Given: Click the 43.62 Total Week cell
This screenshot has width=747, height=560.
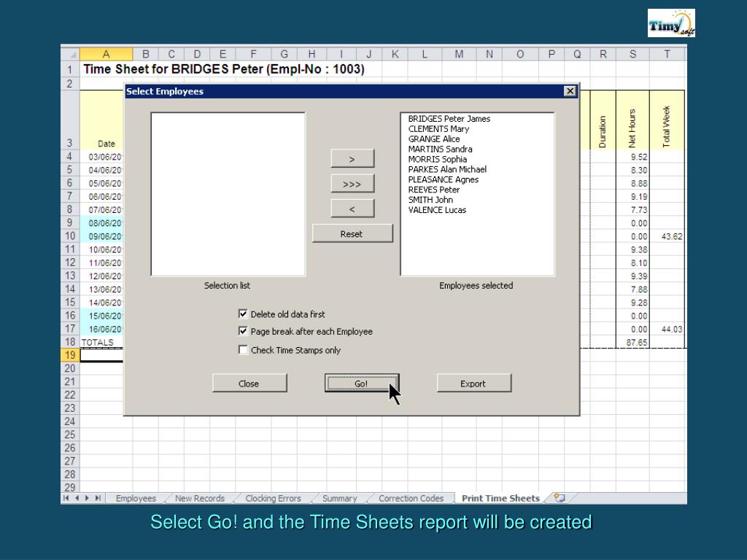Looking at the screenshot, I should [667, 236].
